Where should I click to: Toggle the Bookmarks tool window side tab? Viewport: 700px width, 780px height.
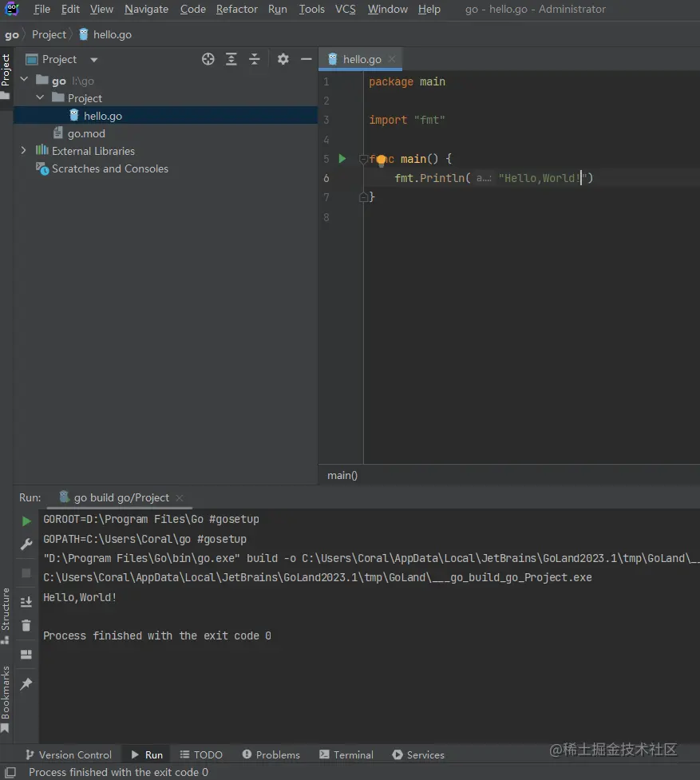pos(6,699)
